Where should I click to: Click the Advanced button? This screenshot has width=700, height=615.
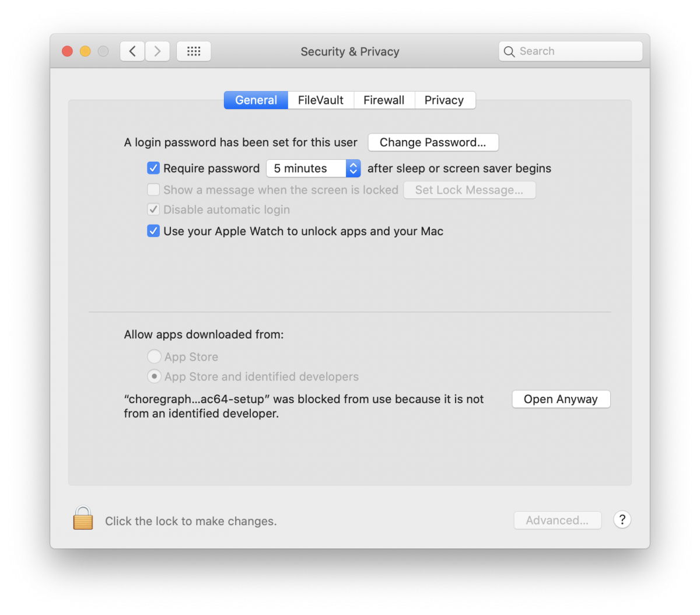557,520
